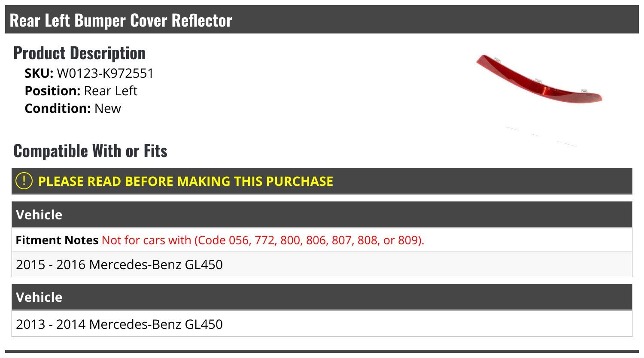Viewport: 644px width, 358px height.
Task: Select the 2015 - 2016 Mercedes-Benz GL450 row
Action: point(119,264)
